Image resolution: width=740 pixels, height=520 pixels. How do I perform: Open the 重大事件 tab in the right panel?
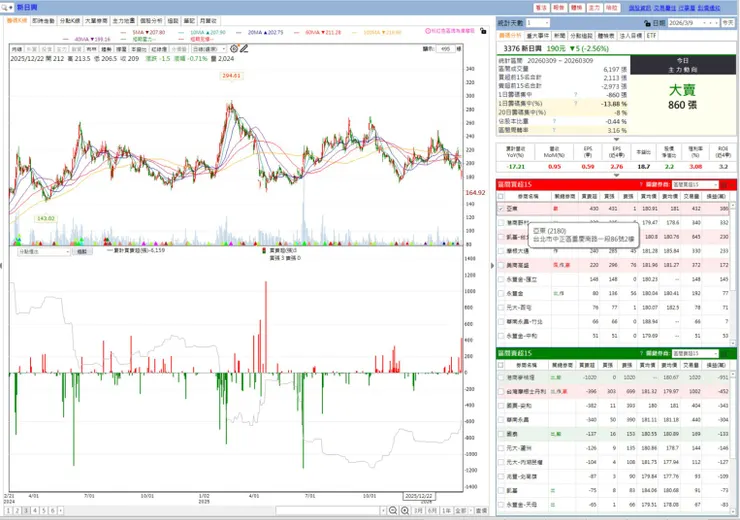coord(538,36)
